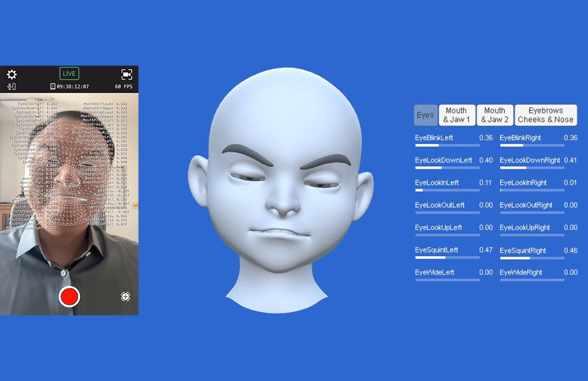
Task: Click the EyeLookDownRight value 0.41
Action: (x=570, y=160)
